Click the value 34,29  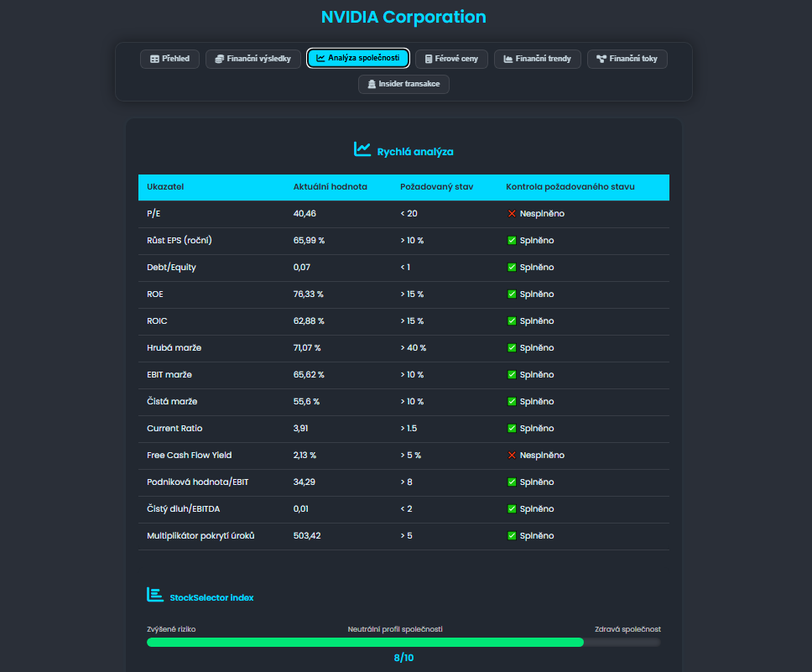304,482
